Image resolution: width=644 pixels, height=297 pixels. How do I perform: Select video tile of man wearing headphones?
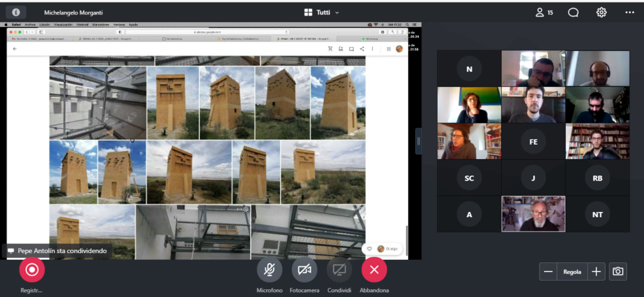point(597,68)
